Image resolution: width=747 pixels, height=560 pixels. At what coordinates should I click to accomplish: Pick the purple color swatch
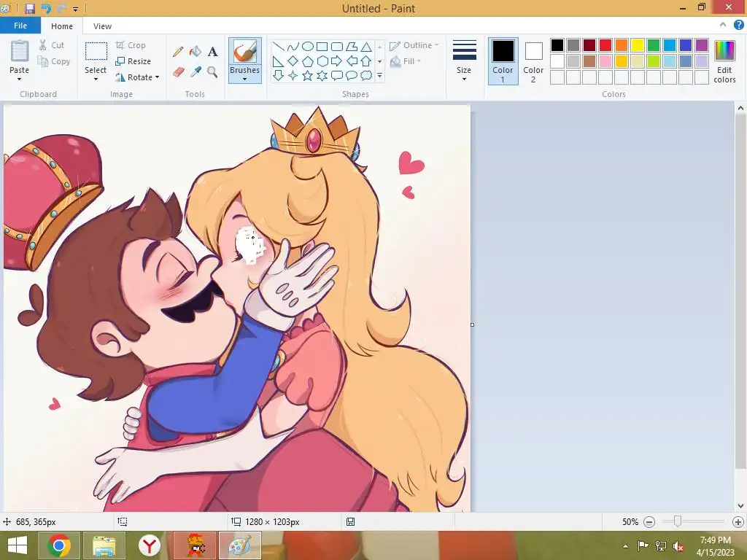[x=702, y=45]
